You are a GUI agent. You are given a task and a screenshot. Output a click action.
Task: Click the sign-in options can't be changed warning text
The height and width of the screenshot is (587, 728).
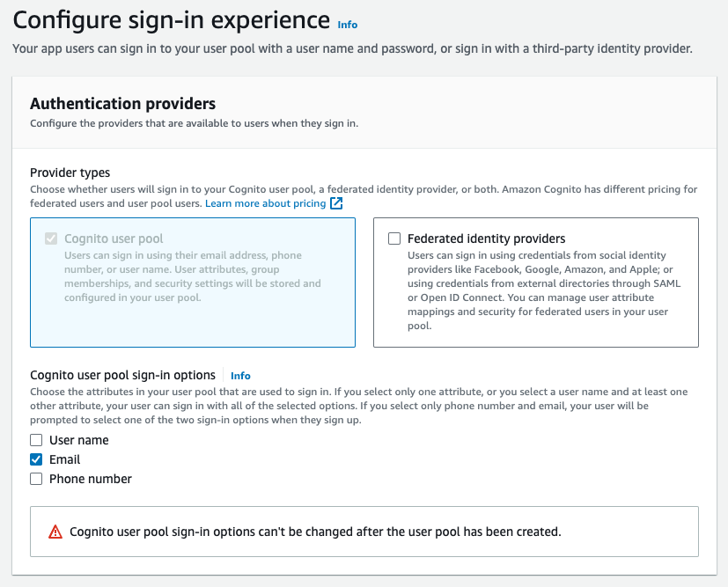(315, 532)
